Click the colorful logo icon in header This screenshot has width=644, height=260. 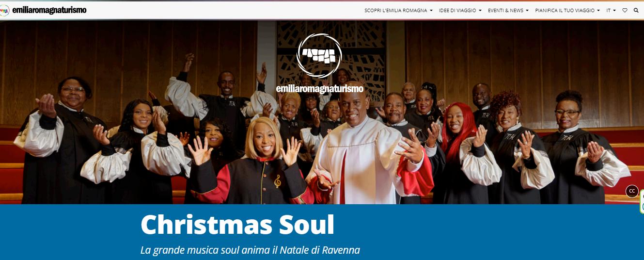[x=4, y=10]
